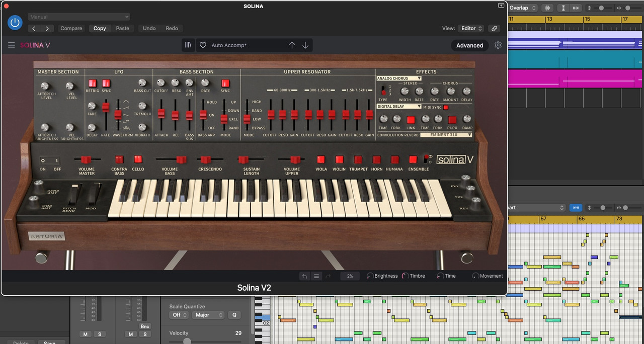The image size is (644, 344).
Task: Click the bass Cutoff knob
Action: tap(161, 83)
